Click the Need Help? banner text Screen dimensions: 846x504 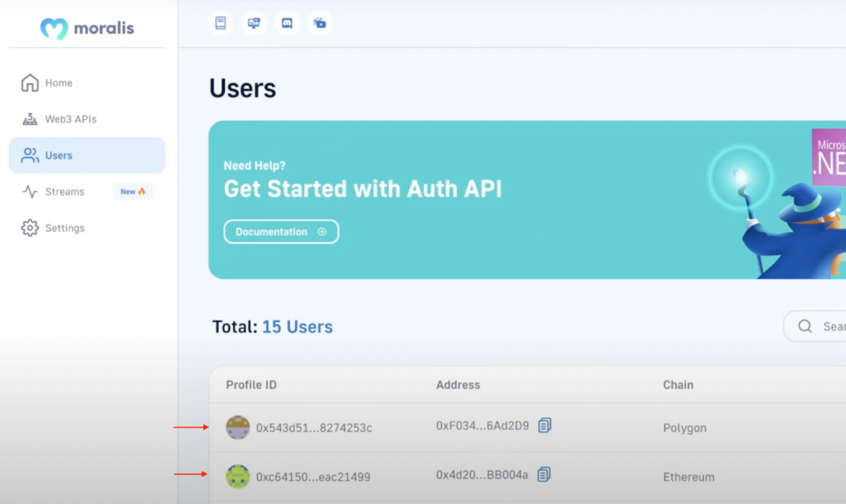pyautogui.click(x=254, y=166)
